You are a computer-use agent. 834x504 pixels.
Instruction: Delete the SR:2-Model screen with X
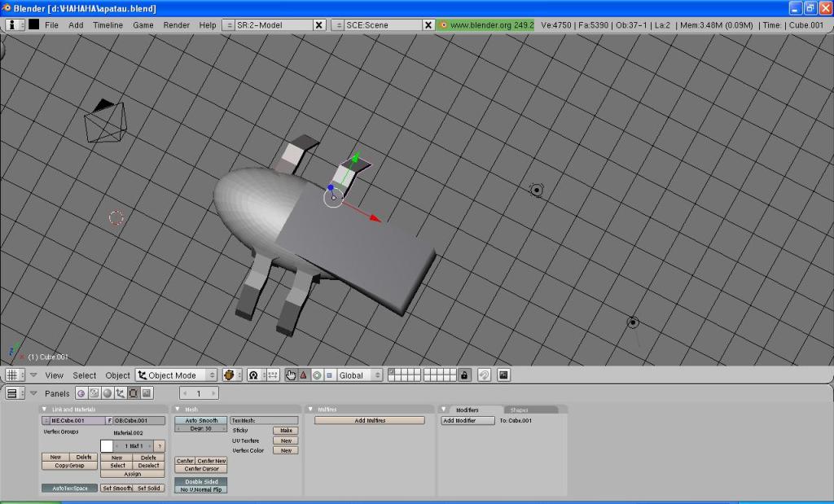click(319, 25)
